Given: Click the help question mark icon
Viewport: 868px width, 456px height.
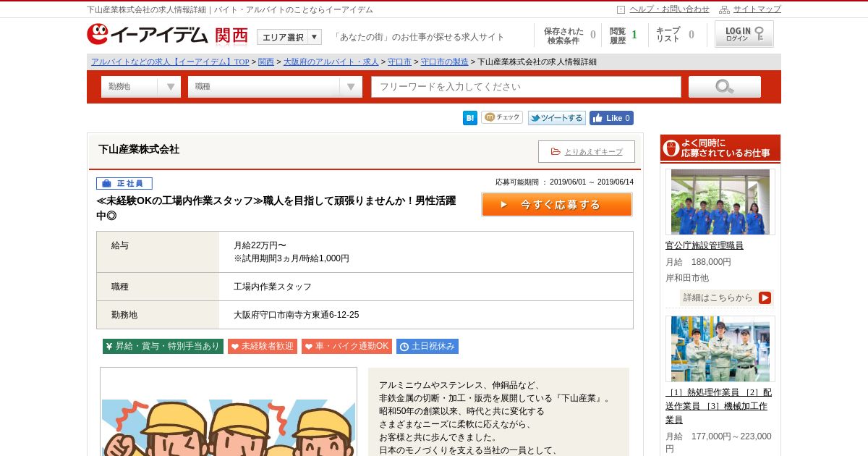Looking at the screenshot, I should pos(621,9).
